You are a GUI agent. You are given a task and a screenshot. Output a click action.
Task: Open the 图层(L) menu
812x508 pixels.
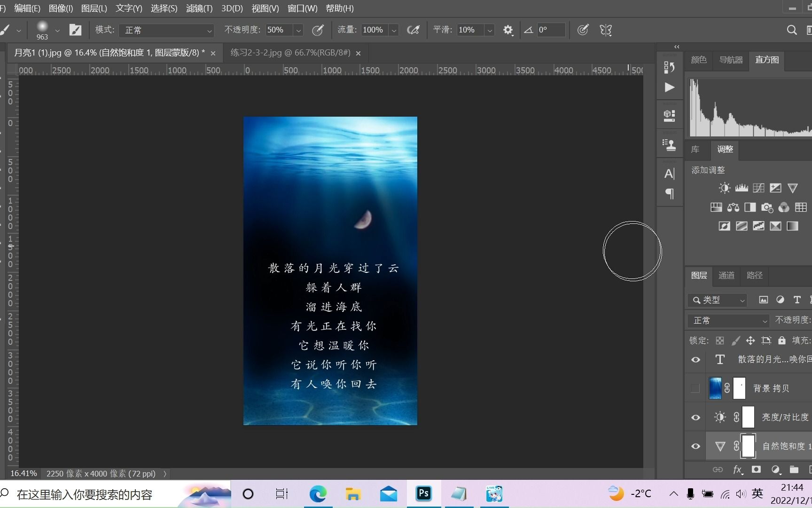pos(94,8)
